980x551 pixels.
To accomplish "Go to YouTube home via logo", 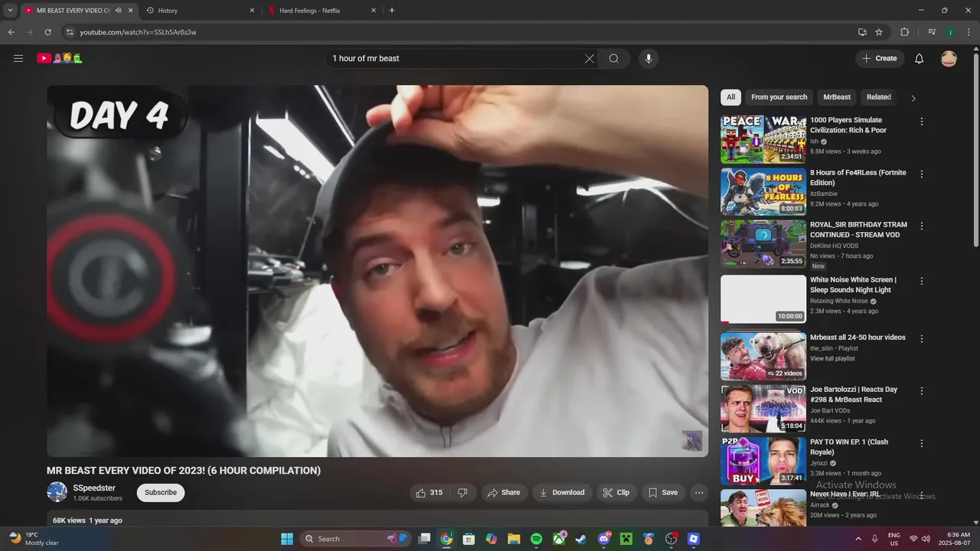I will point(59,58).
